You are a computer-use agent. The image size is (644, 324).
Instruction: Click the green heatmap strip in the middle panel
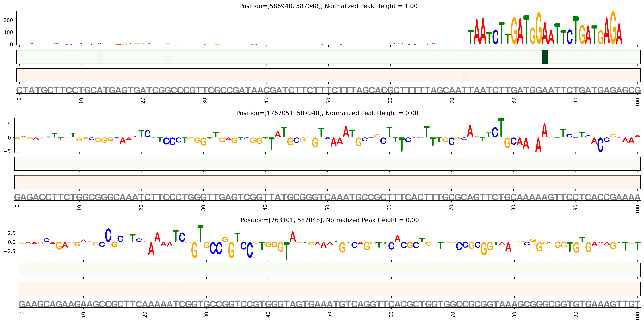(327, 164)
